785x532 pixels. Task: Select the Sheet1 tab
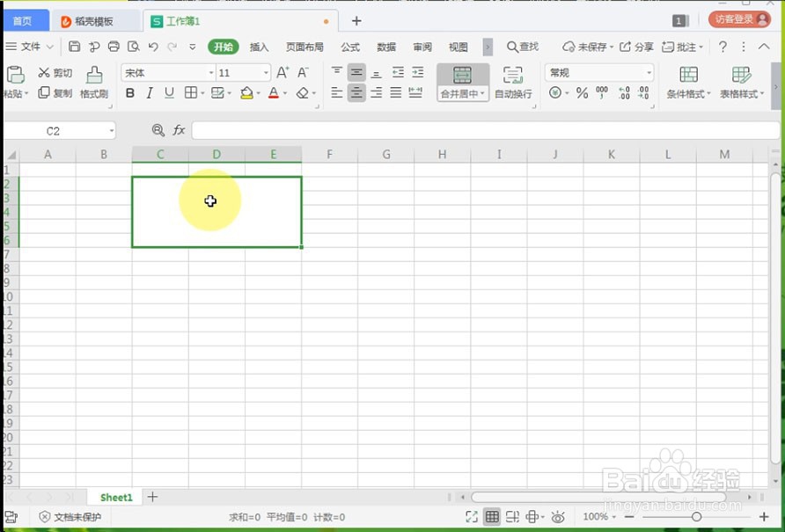[x=116, y=498]
